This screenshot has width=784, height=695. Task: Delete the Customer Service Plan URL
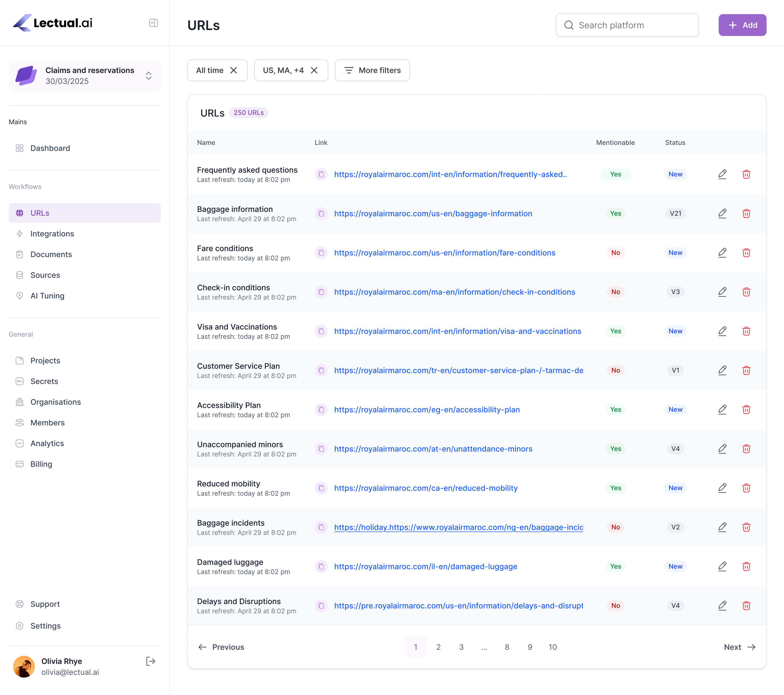pos(746,370)
